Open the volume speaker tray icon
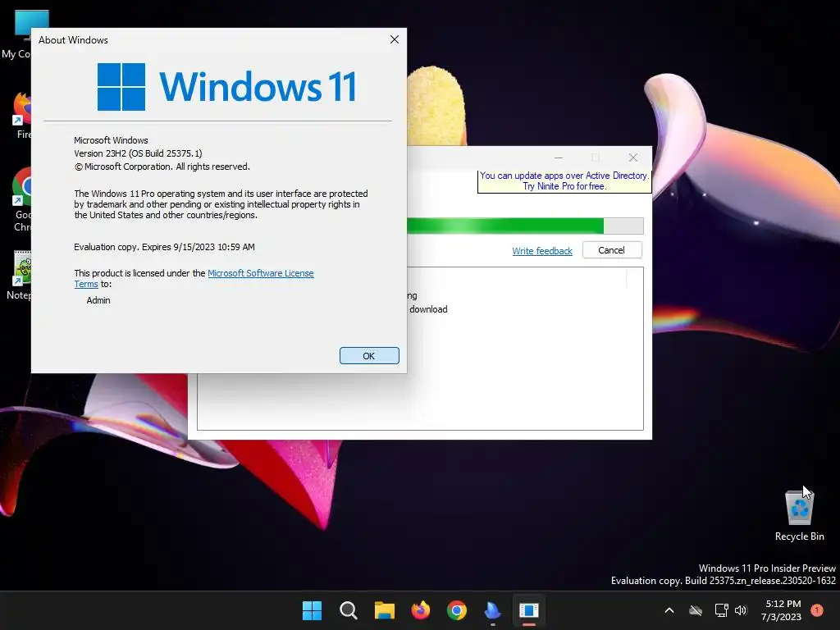The width and height of the screenshot is (840, 630). (741, 610)
